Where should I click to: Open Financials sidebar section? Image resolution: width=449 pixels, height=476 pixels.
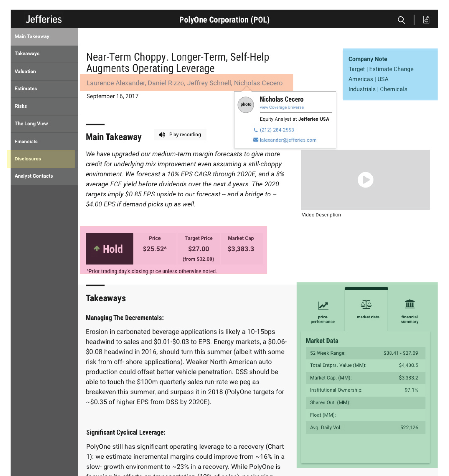(x=44, y=142)
